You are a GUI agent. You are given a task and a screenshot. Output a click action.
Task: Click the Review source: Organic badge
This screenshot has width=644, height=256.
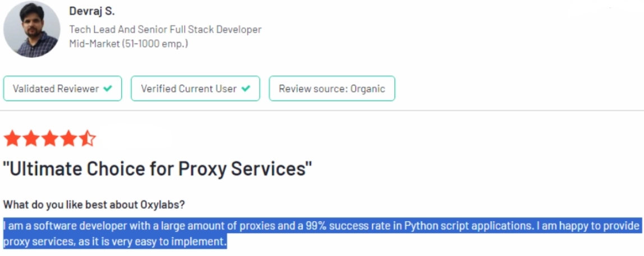pyautogui.click(x=332, y=88)
